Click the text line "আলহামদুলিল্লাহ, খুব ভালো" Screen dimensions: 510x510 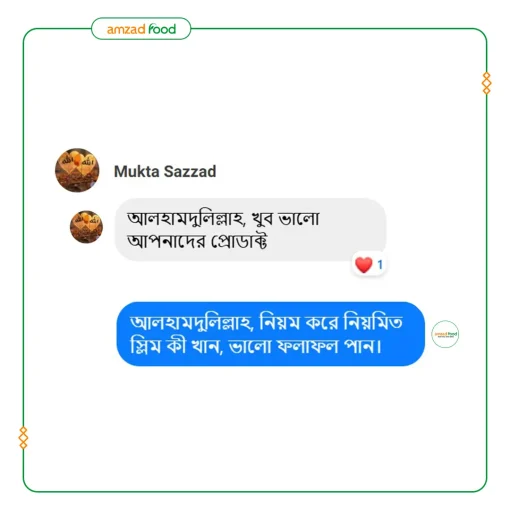tap(223, 219)
